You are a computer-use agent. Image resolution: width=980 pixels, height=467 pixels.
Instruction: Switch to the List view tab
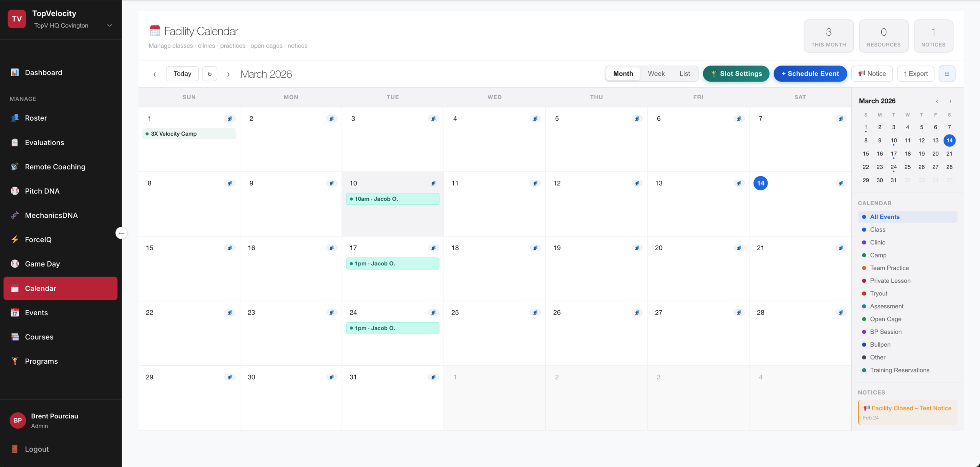(684, 73)
